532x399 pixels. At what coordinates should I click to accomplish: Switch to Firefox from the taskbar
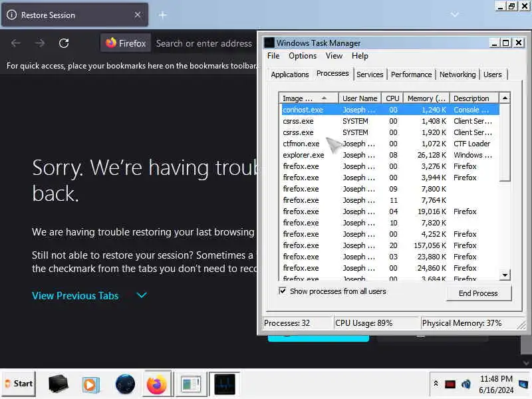[157, 384]
